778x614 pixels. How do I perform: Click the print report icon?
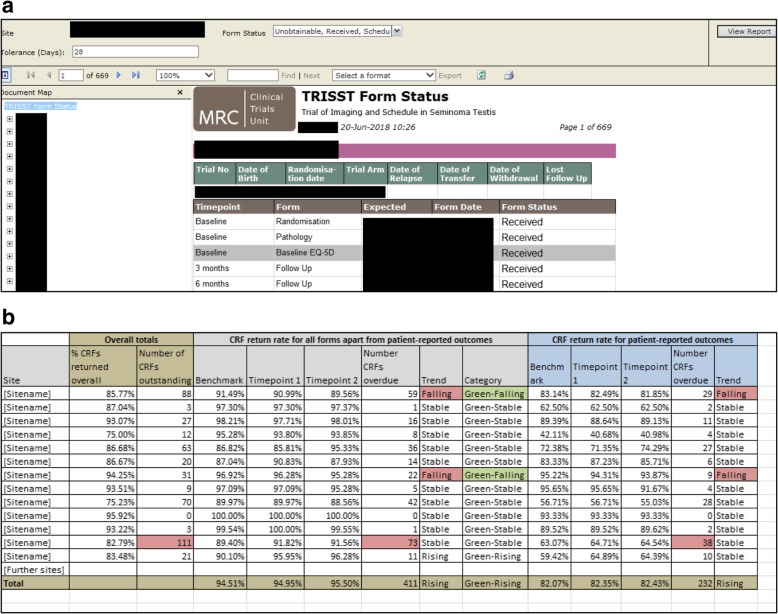[x=508, y=75]
